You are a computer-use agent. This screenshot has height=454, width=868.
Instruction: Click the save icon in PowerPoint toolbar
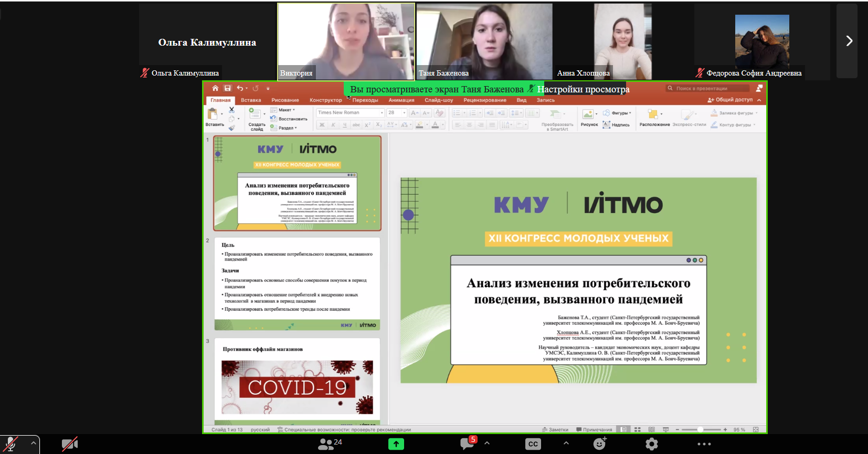(x=227, y=88)
